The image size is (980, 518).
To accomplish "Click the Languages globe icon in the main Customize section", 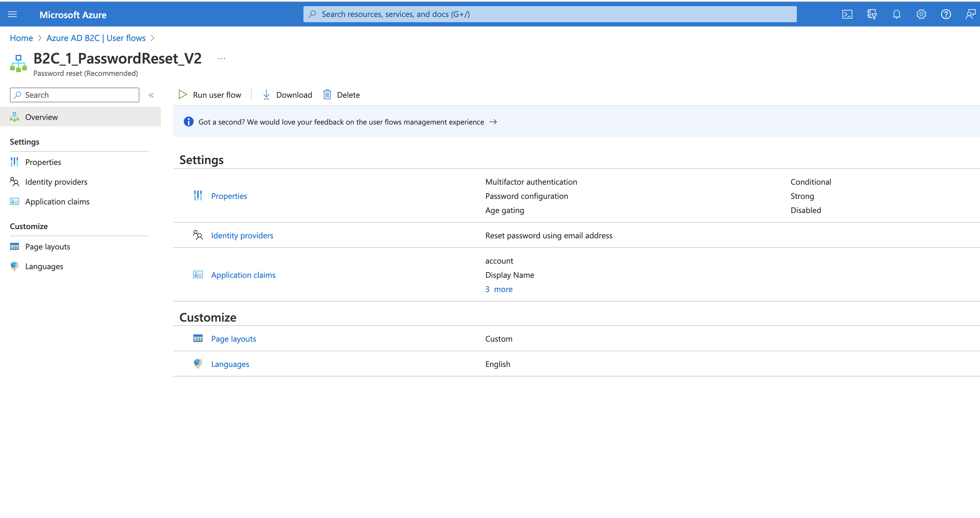I will [x=198, y=364].
